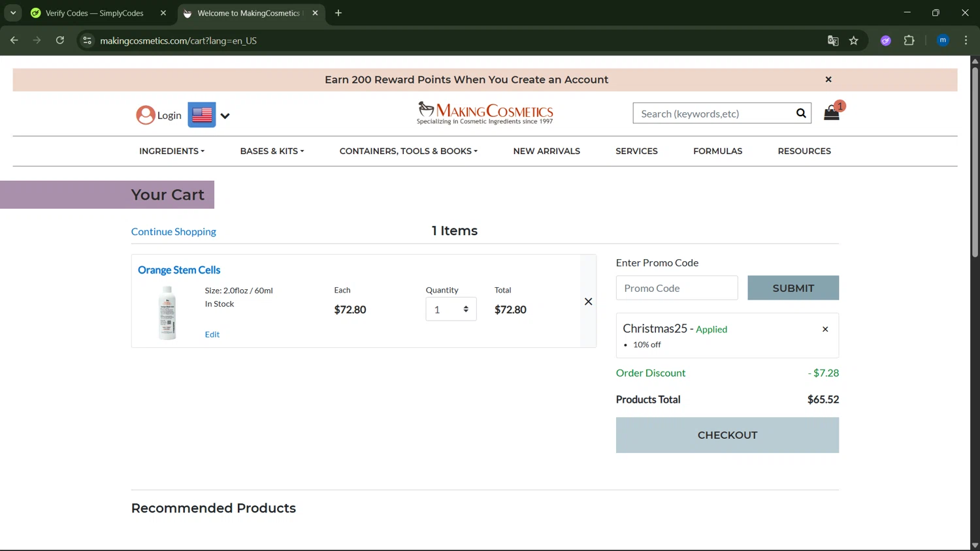The width and height of the screenshot is (980, 551).
Task: Click the 'Recommended Products' heading
Action: click(x=214, y=509)
